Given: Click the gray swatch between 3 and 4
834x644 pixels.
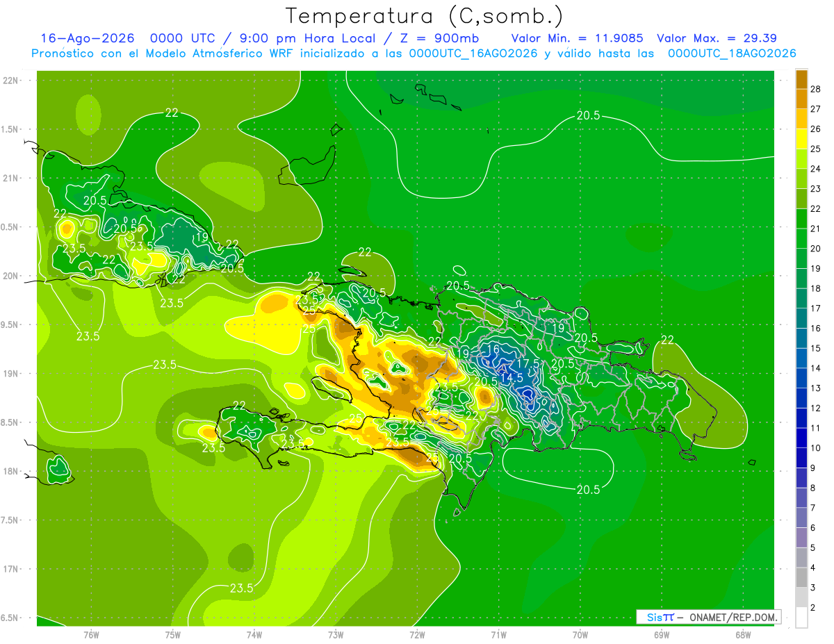Looking at the screenshot, I should (x=801, y=578).
